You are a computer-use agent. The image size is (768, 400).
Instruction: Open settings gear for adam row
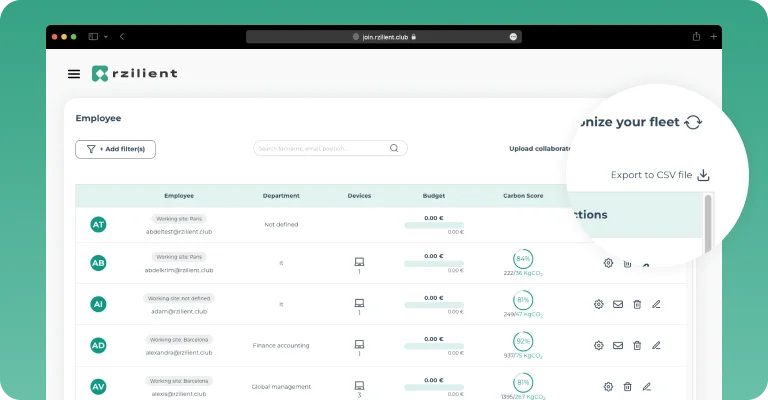click(599, 304)
